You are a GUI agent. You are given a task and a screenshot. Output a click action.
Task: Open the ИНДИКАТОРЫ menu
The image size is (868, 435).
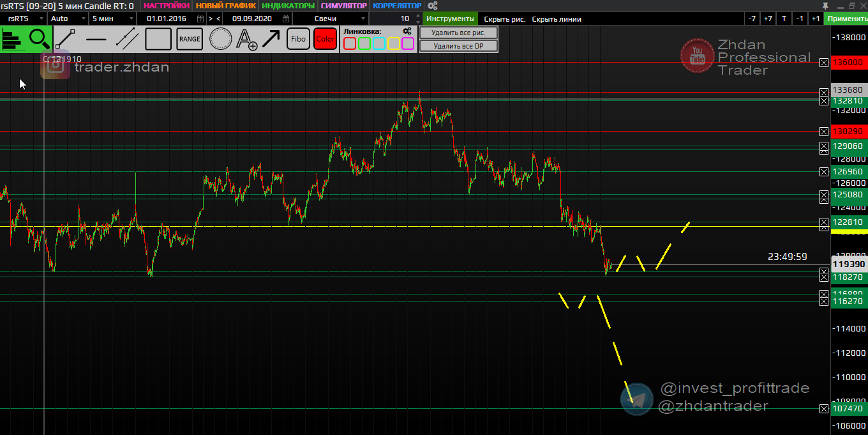tap(288, 6)
